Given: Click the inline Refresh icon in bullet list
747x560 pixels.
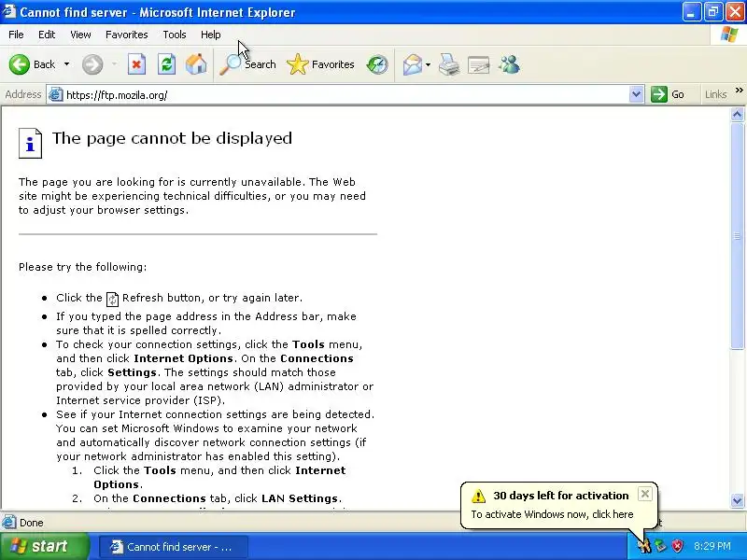Looking at the screenshot, I should pos(112,299).
